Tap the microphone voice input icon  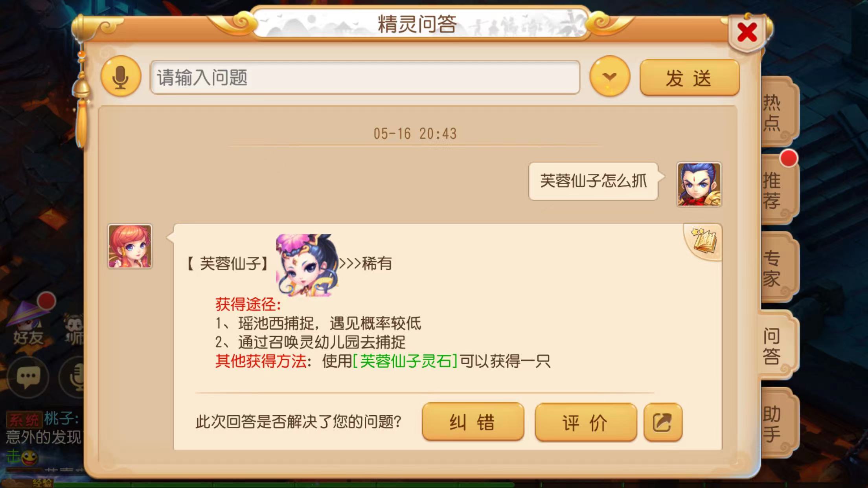pos(121,77)
